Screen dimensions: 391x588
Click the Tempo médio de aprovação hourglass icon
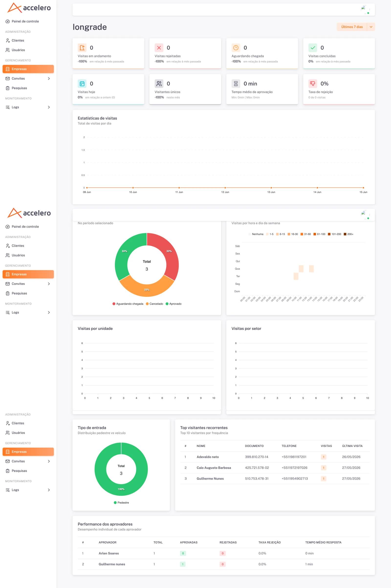236,84
